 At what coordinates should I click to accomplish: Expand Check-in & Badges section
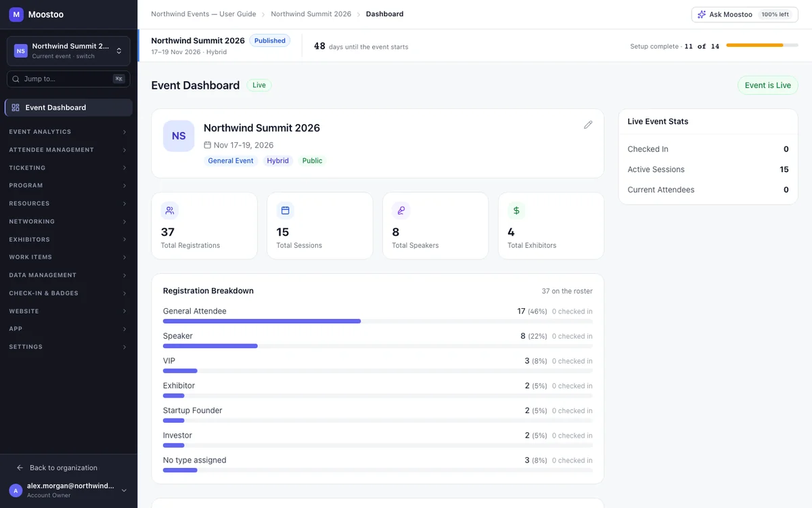tap(68, 293)
